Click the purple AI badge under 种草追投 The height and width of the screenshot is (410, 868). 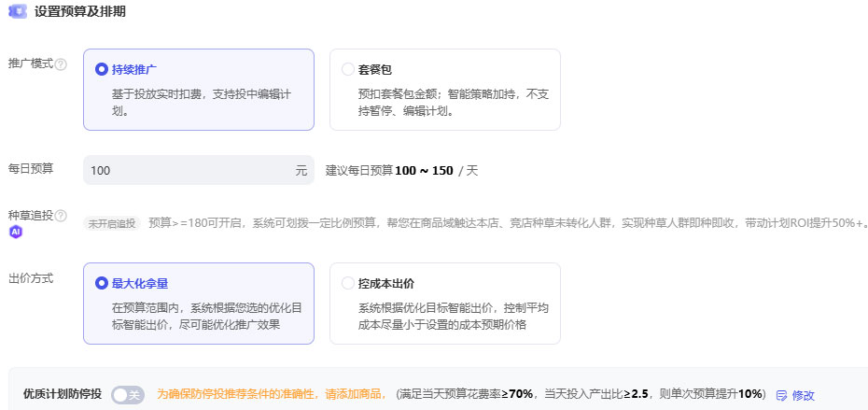[16, 232]
